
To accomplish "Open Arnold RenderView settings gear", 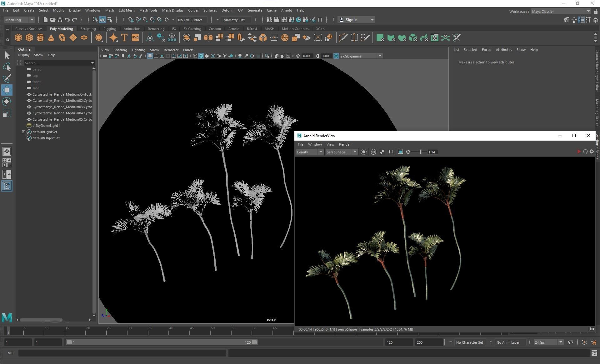I will (592, 152).
